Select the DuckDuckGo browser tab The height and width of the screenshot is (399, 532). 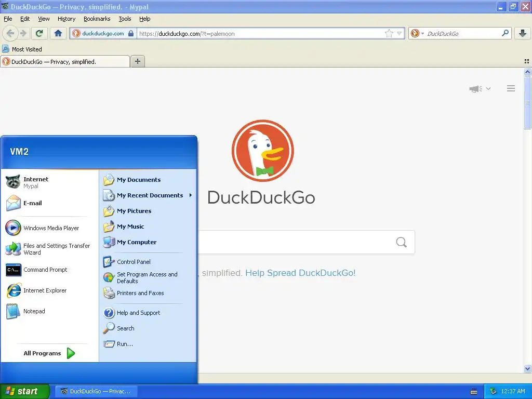coord(65,61)
